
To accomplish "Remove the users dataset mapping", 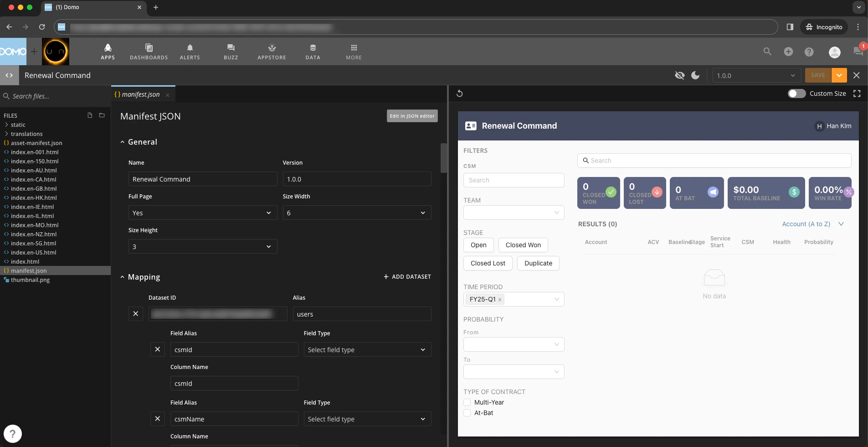I will point(136,314).
